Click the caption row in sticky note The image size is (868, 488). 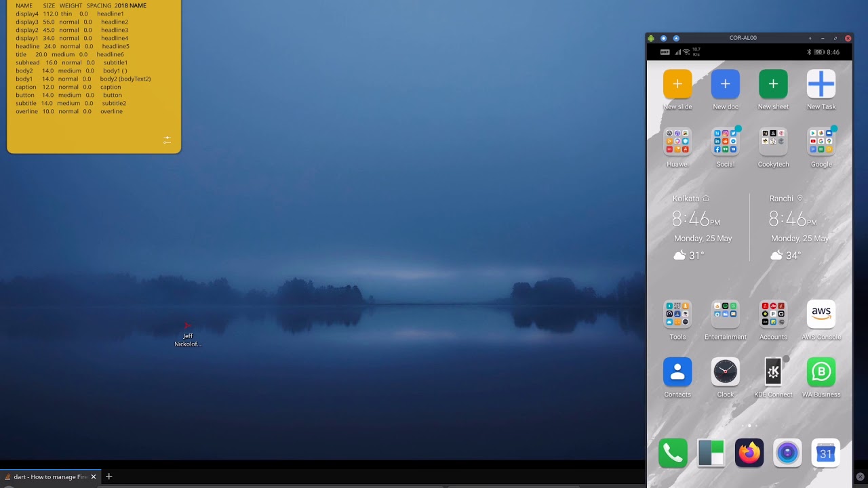(68, 87)
